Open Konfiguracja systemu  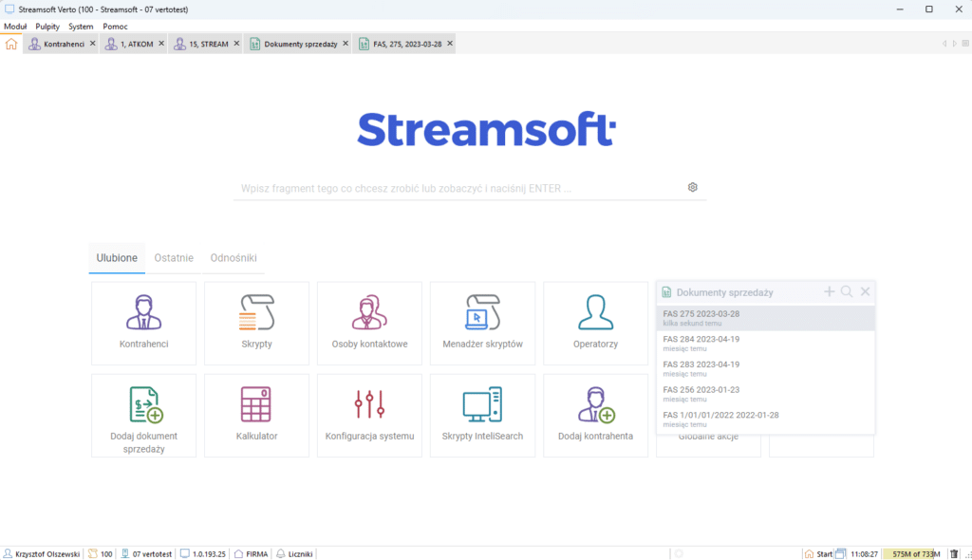coord(369,415)
